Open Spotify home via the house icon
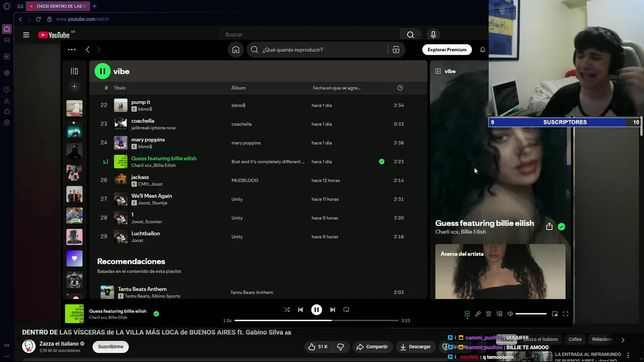 [x=235, y=49]
